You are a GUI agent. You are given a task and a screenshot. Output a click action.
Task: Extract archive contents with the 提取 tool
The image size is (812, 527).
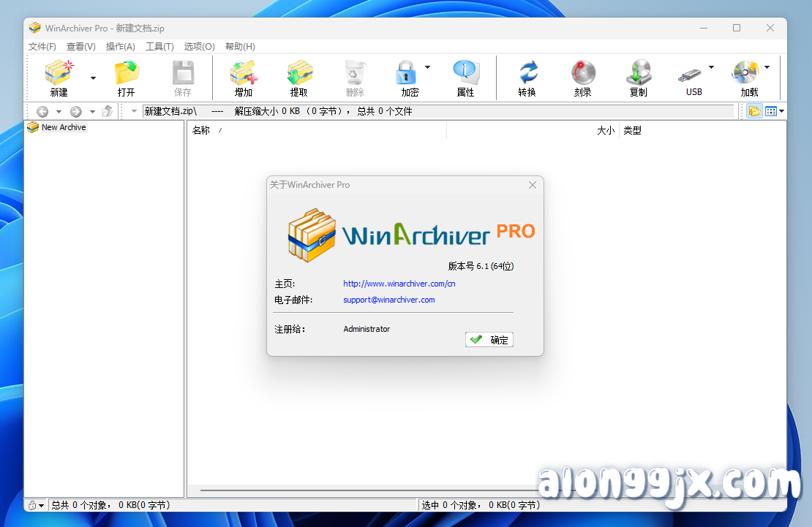click(x=300, y=77)
